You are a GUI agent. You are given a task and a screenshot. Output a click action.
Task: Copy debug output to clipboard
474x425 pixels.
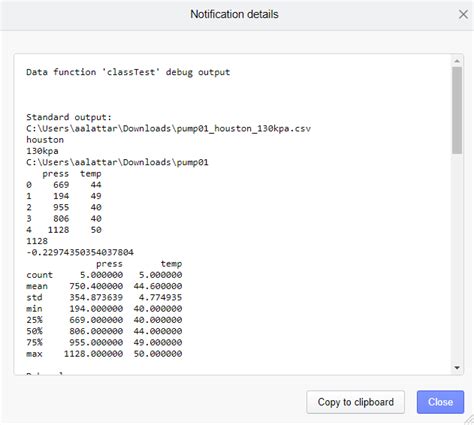click(x=355, y=402)
